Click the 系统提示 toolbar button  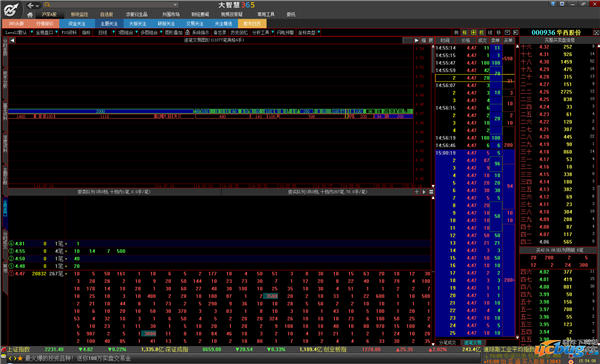point(200,33)
